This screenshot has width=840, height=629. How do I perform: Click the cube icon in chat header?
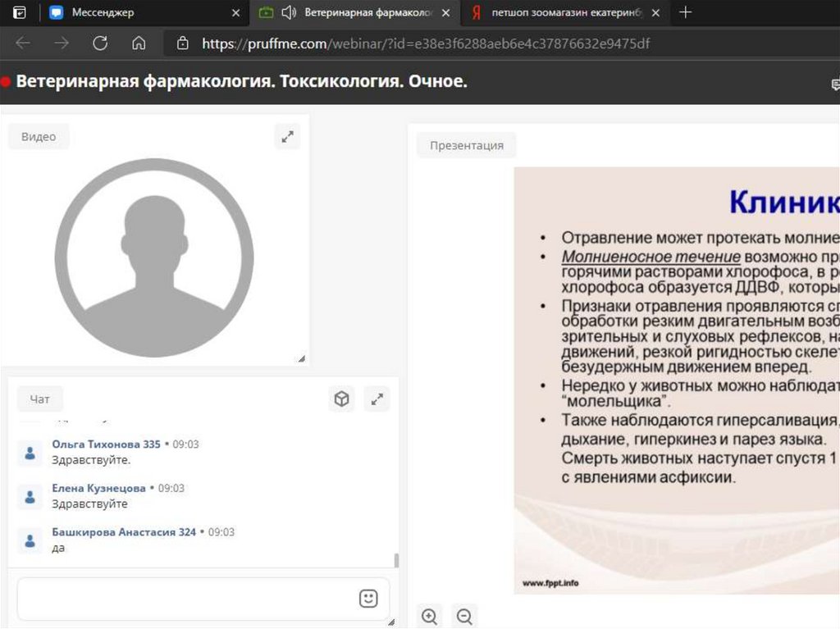tap(341, 399)
